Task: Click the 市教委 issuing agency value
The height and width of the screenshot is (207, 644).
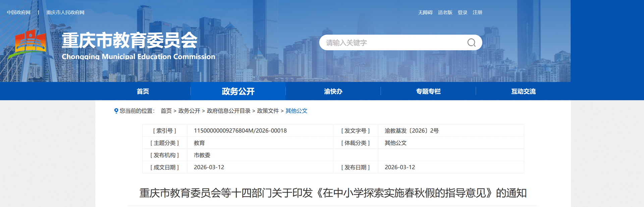Action: 202,155
